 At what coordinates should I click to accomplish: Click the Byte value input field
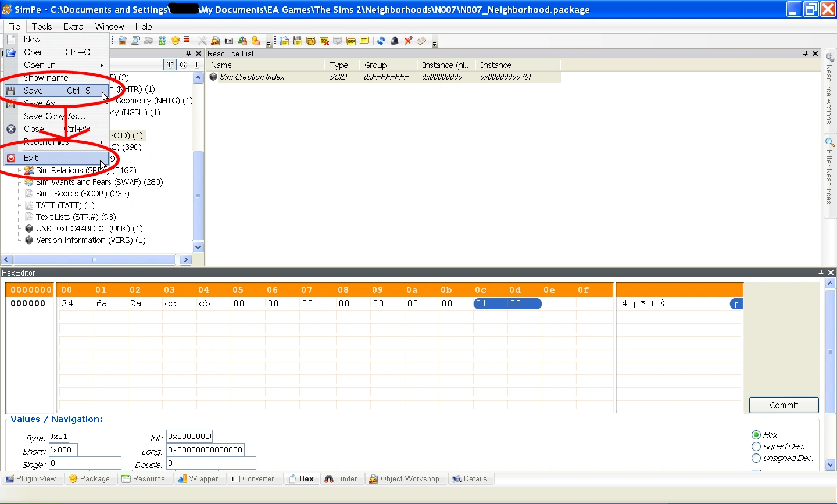59,436
